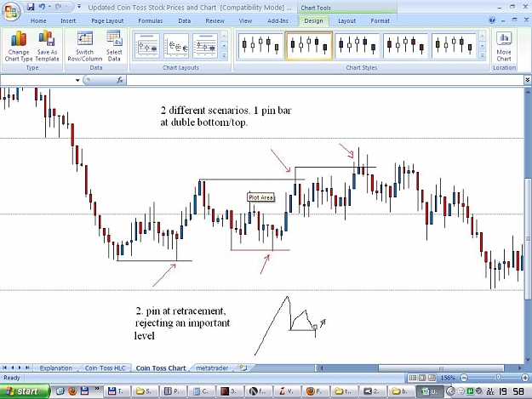Click Switch Row/Column

click(x=85, y=46)
